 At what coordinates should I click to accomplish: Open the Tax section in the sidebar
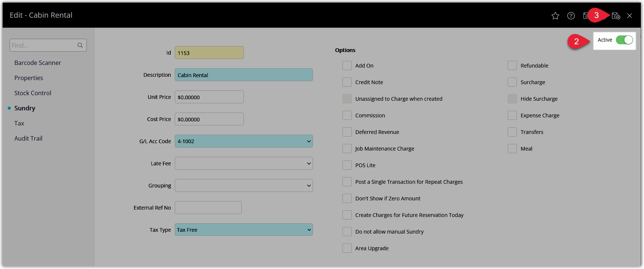(x=19, y=123)
